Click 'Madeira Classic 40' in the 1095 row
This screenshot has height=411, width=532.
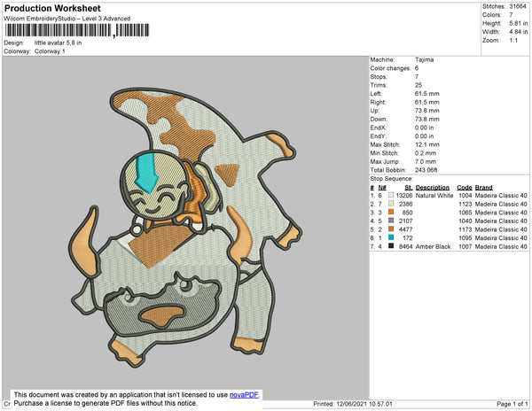point(501,238)
